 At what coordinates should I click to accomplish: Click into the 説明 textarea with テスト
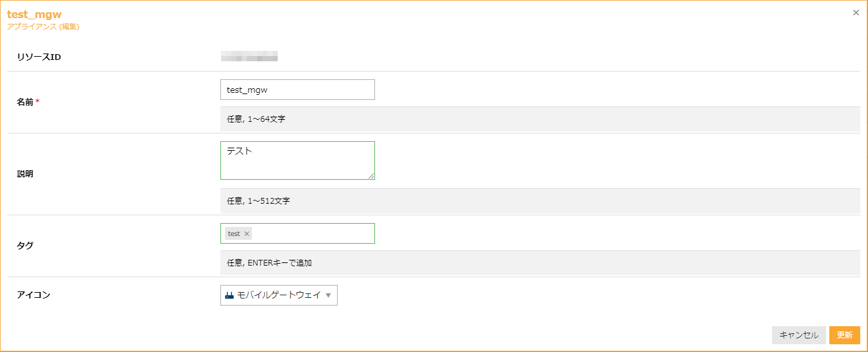coord(297,161)
